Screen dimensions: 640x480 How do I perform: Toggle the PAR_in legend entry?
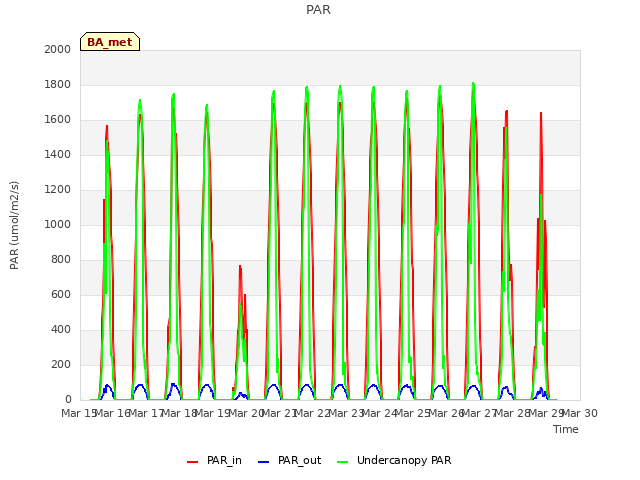tap(214, 460)
